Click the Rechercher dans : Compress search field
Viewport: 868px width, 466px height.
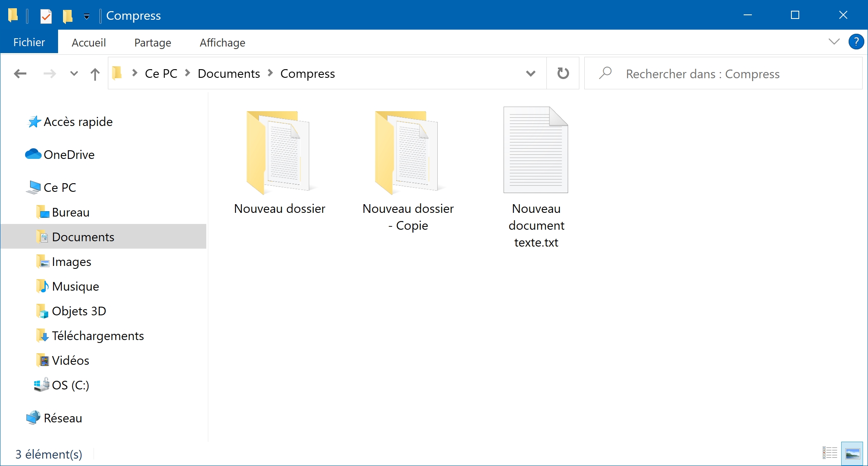[x=723, y=74]
